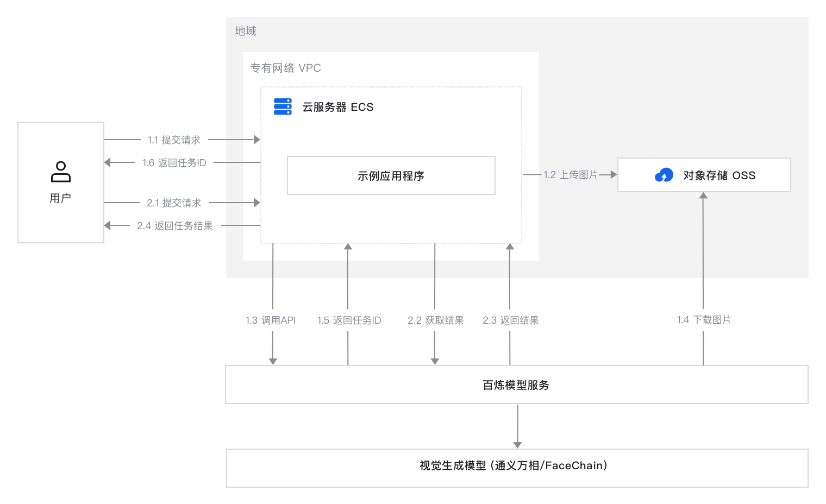The height and width of the screenshot is (504, 826).
Task: Select the 视觉生成模型 (通义万相/FaceChain) box
Action: [x=517, y=468]
